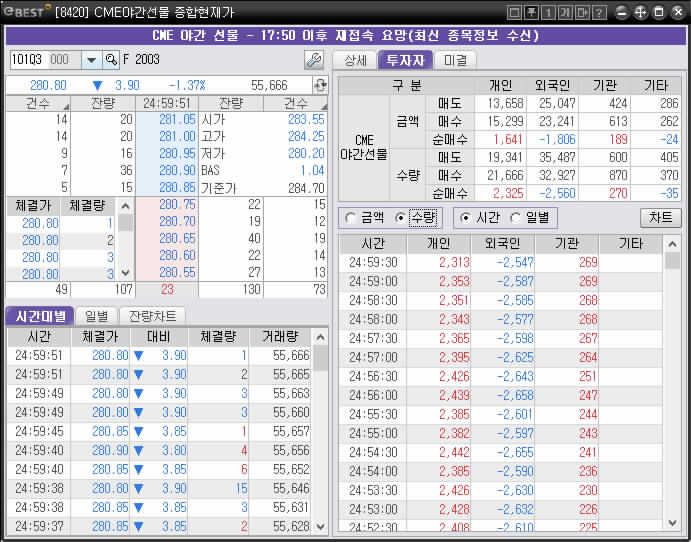Click the 24:59:30 row in investor table
Screen dimensions: 691x542
(501, 263)
